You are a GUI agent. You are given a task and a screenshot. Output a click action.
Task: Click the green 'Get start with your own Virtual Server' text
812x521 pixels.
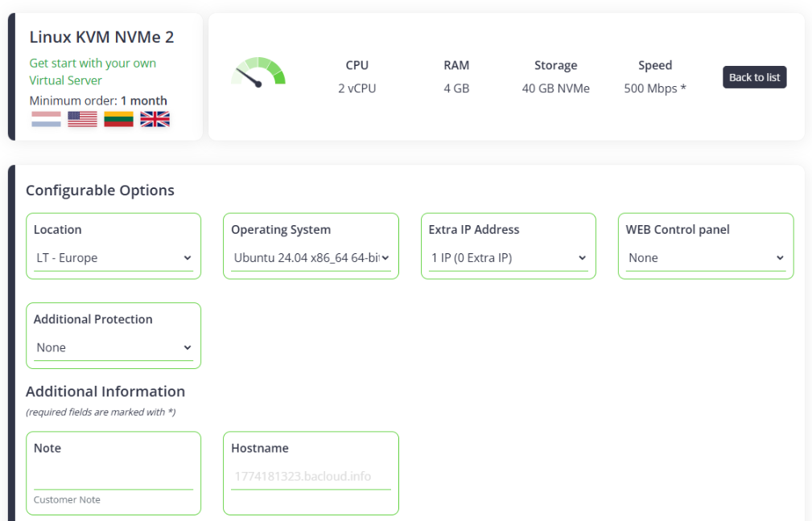click(x=93, y=72)
